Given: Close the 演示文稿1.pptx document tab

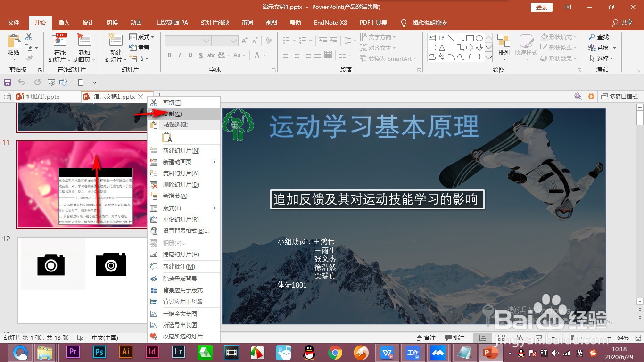Looking at the screenshot, I should coord(140,96).
